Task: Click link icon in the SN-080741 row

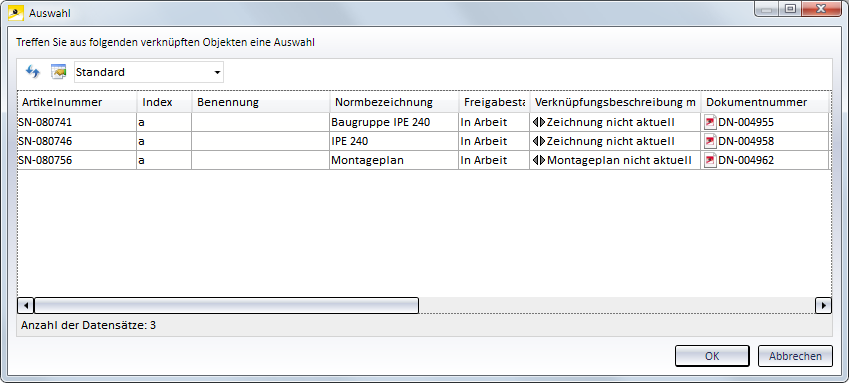Action: pyautogui.click(x=539, y=122)
